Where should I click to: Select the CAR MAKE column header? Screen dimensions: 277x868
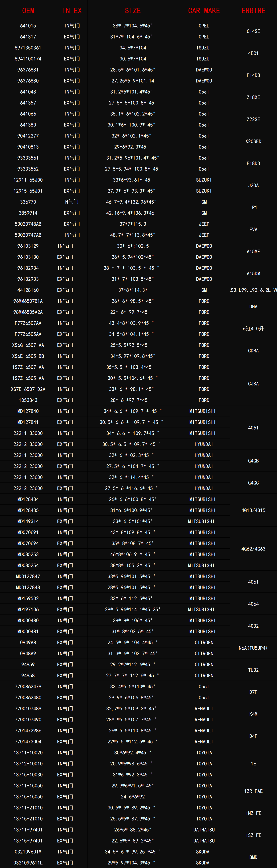tap(204, 11)
